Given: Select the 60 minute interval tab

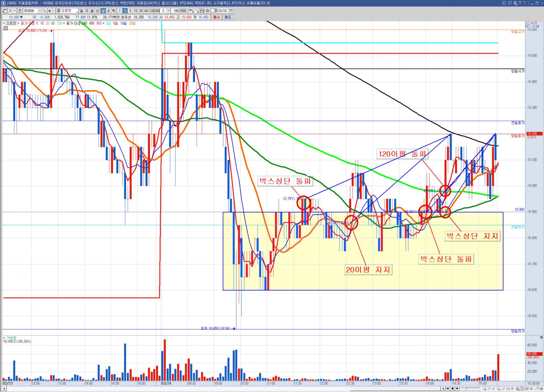Looking at the screenshot, I should 146,11.
